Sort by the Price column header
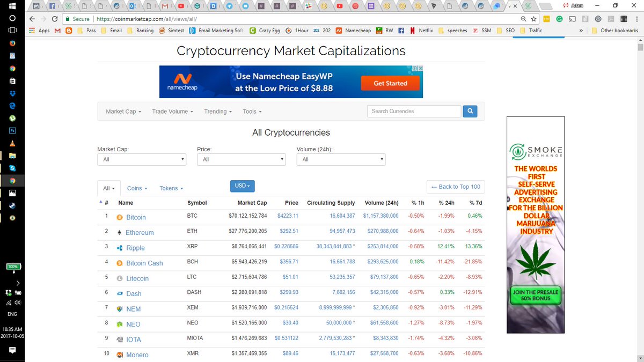 pyautogui.click(x=291, y=203)
